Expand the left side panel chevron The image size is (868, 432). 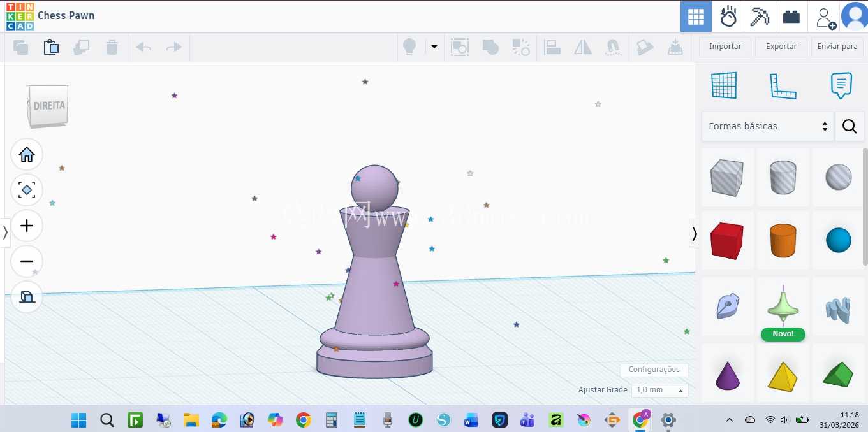[x=5, y=233]
